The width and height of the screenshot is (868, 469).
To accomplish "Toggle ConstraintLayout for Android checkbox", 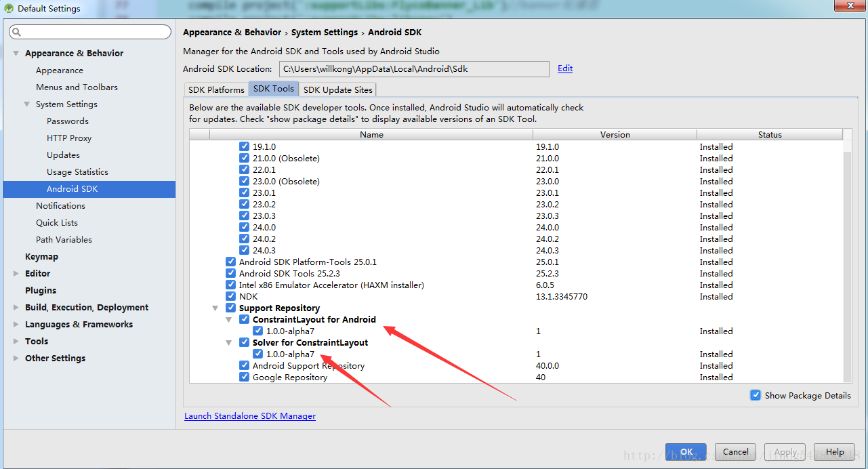I will [x=244, y=319].
